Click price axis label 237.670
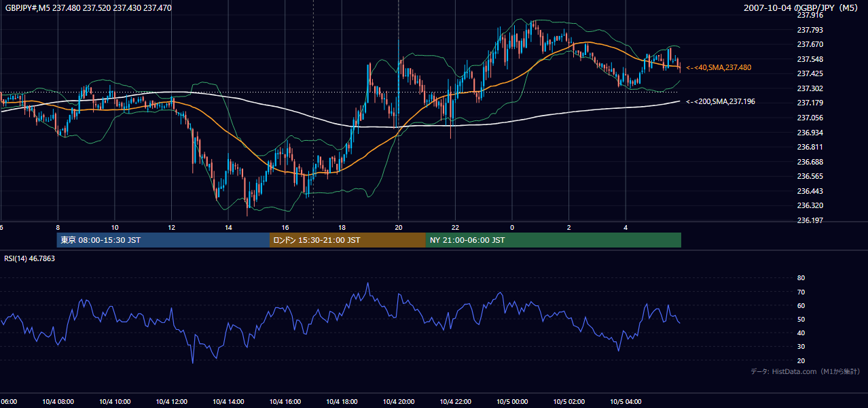 (x=810, y=44)
